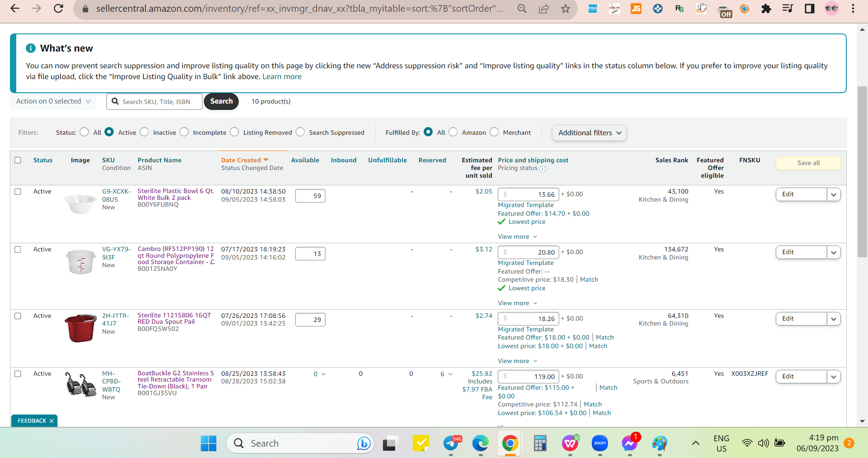Screen dimensions: 868x458
Task: Open Microsoft Edge from the taskbar
Action: [x=480, y=444]
